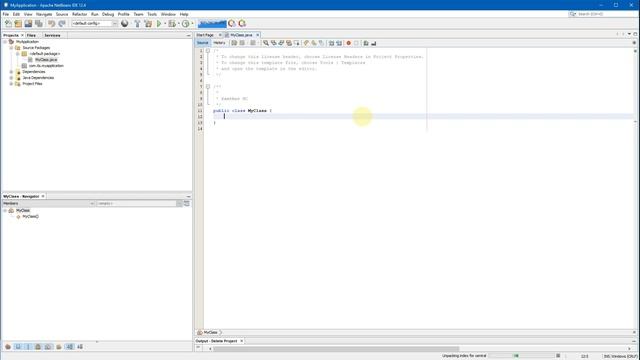Select MyClass.java in Projects tree
Screen dimensions: 640x360
[x=46, y=60]
